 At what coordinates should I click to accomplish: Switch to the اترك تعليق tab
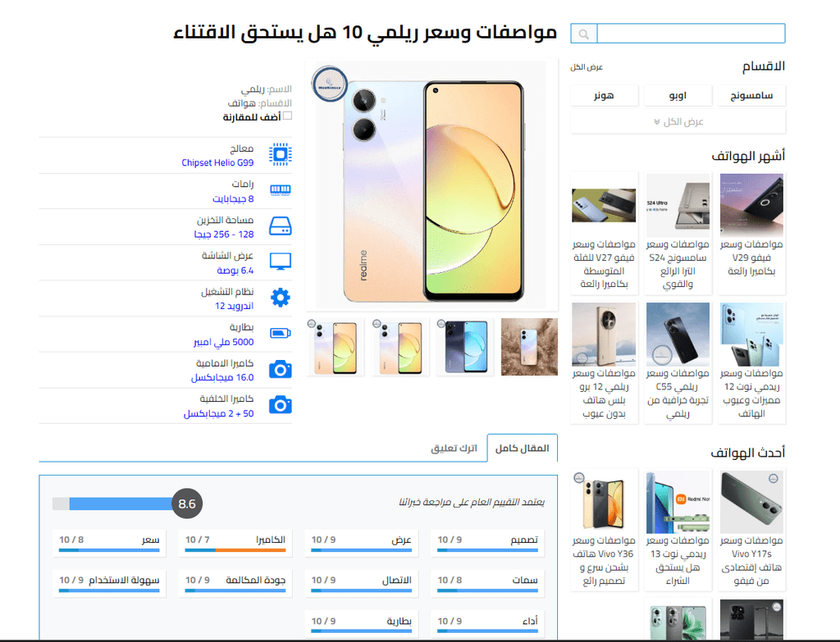pyautogui.click(x=454, y=448)
